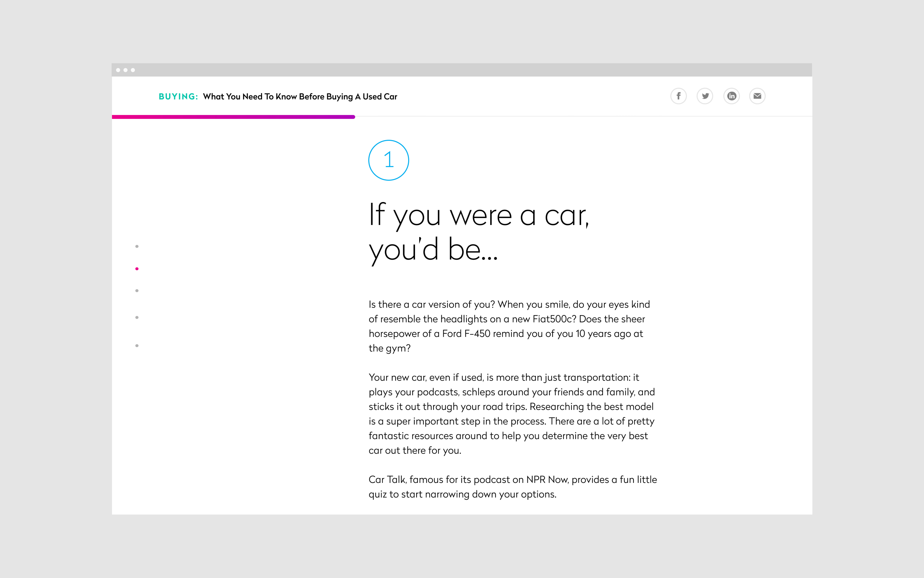
Task: Select the active pink section dot
Action: [137, 269]
